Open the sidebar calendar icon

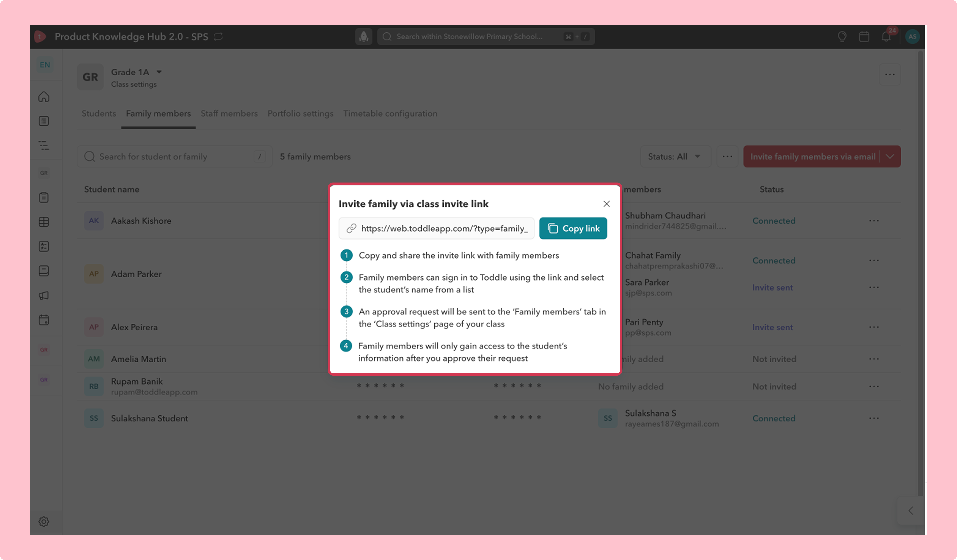click(x=44, y=320)
